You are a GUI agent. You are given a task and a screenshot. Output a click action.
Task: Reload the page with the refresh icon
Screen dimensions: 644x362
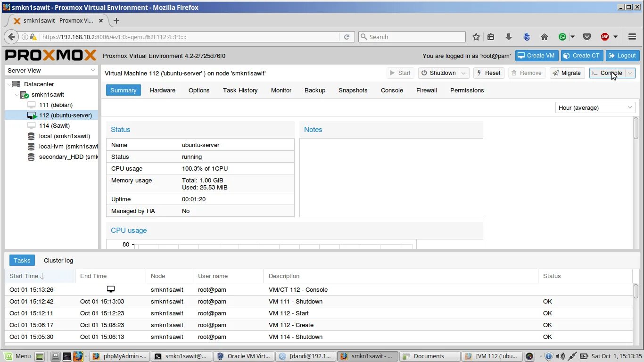347,37
